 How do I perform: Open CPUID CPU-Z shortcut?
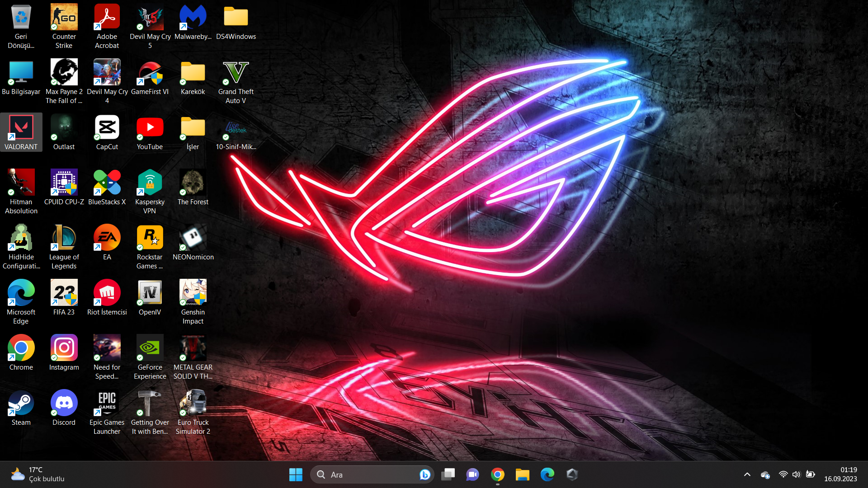(64, 187)
